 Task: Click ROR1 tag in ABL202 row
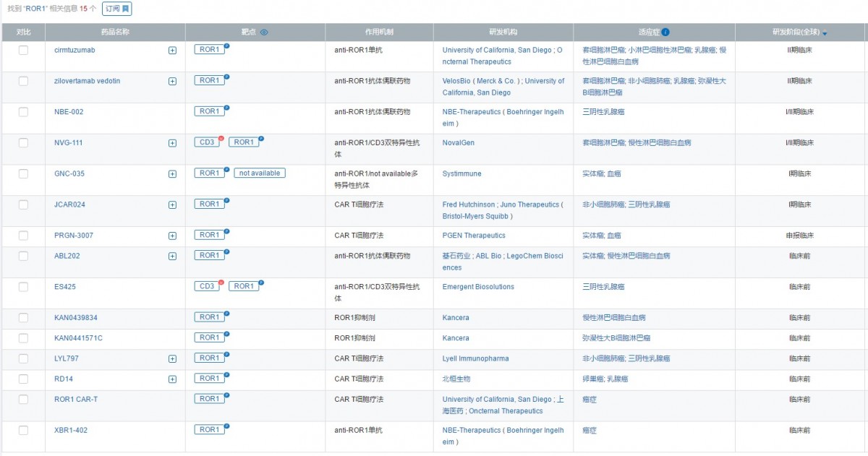[210, 255]
